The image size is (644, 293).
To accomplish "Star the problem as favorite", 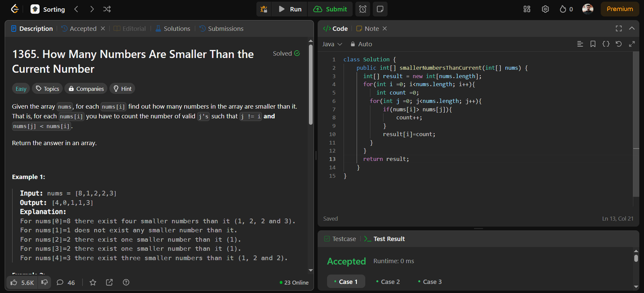I will (92, 282).
